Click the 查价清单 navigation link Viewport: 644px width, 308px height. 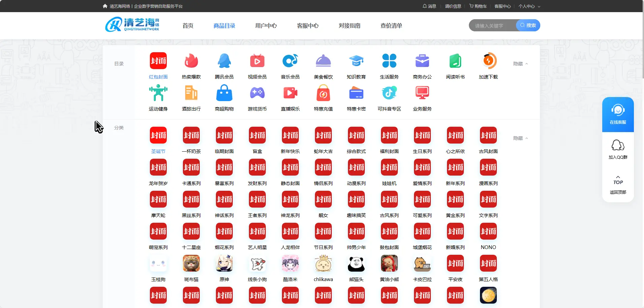pyautogui.click(x=390, y=25)
